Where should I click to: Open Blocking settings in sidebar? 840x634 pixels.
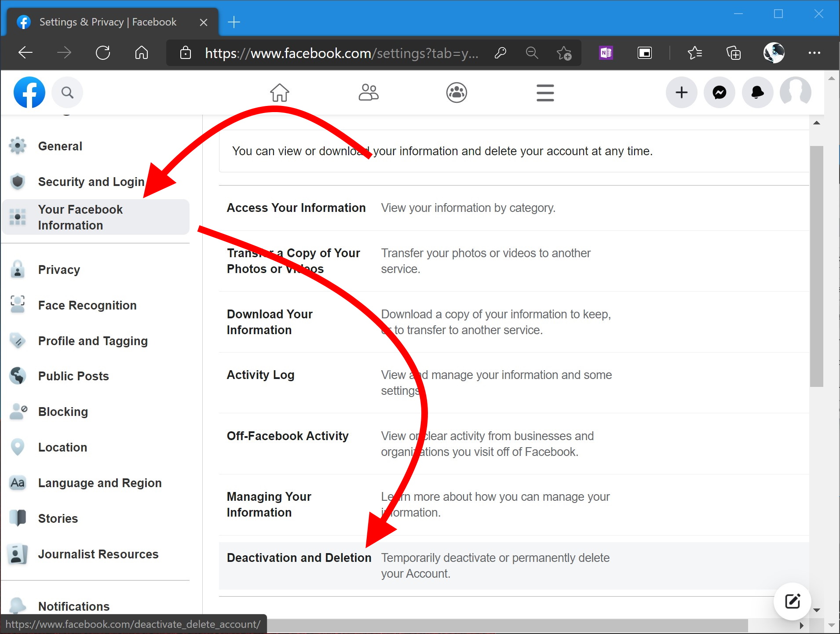[x=96, y=412]
